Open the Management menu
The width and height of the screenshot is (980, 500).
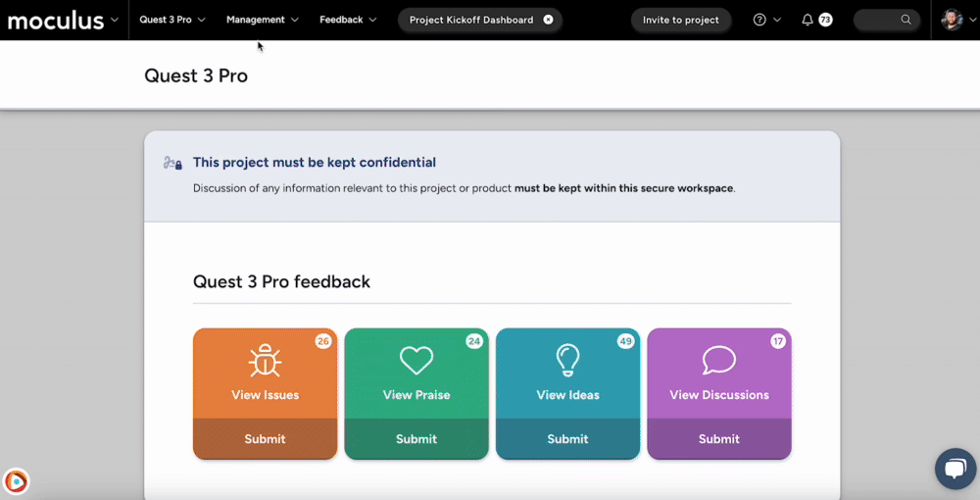[x=262, y=20]
